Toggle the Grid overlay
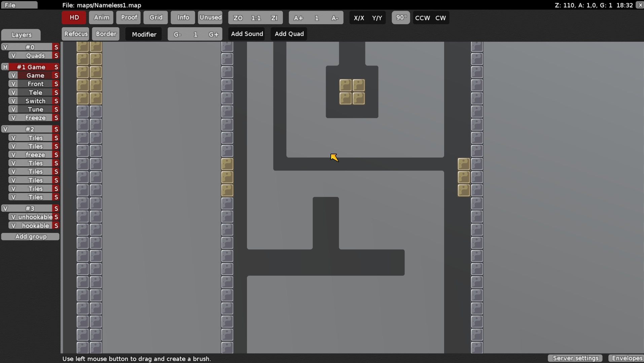 (x=155, y=17)
